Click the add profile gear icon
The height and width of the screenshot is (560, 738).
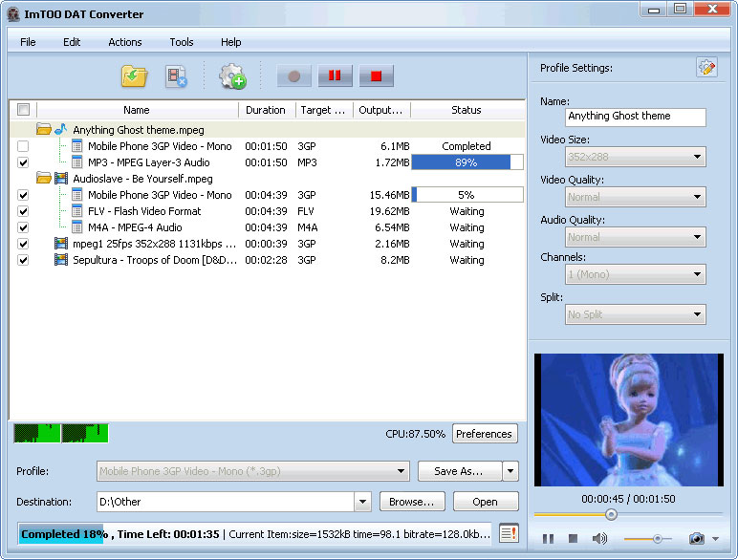[x=232, y=76]
